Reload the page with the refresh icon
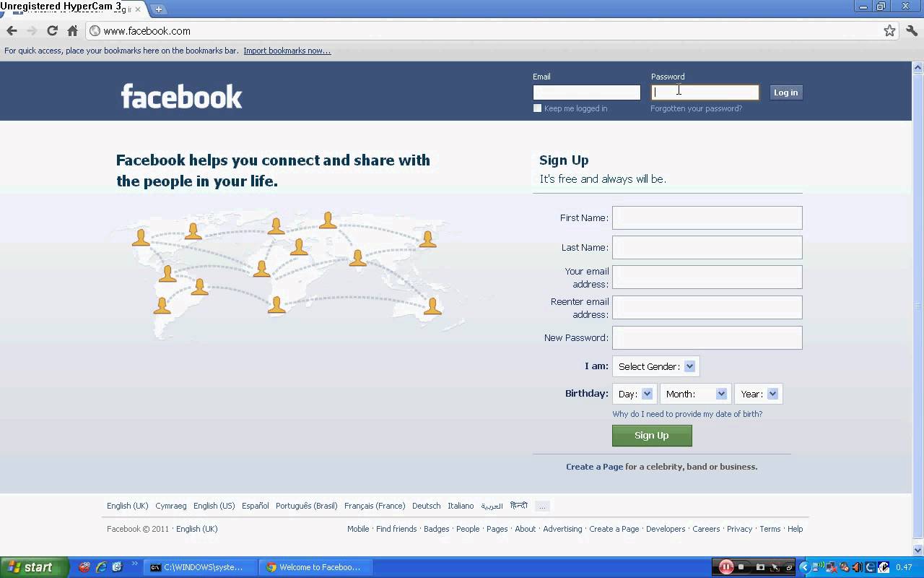Image resolution: width=924 pixels, height=578 pixels. pyautogui.click(x=52, y=31)
